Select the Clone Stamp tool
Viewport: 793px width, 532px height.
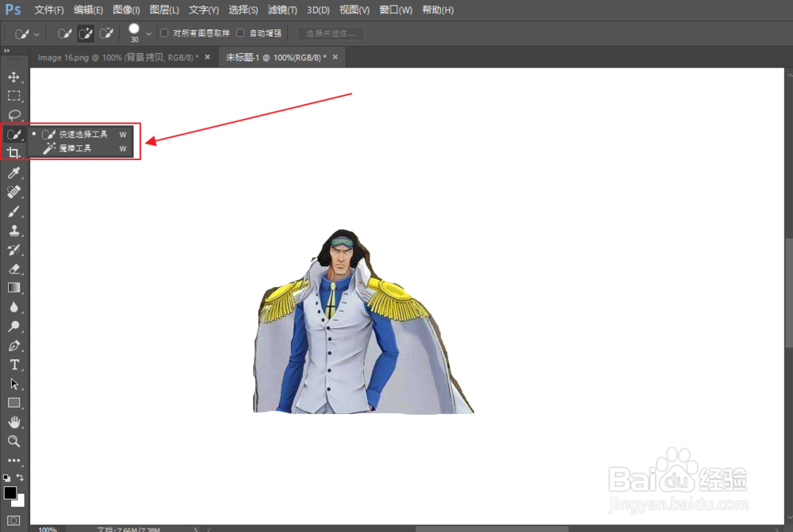(13, 231)
